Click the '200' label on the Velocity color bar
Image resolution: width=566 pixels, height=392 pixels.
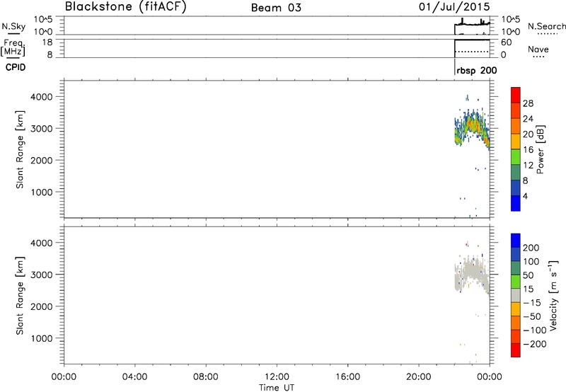coord(531,248)
